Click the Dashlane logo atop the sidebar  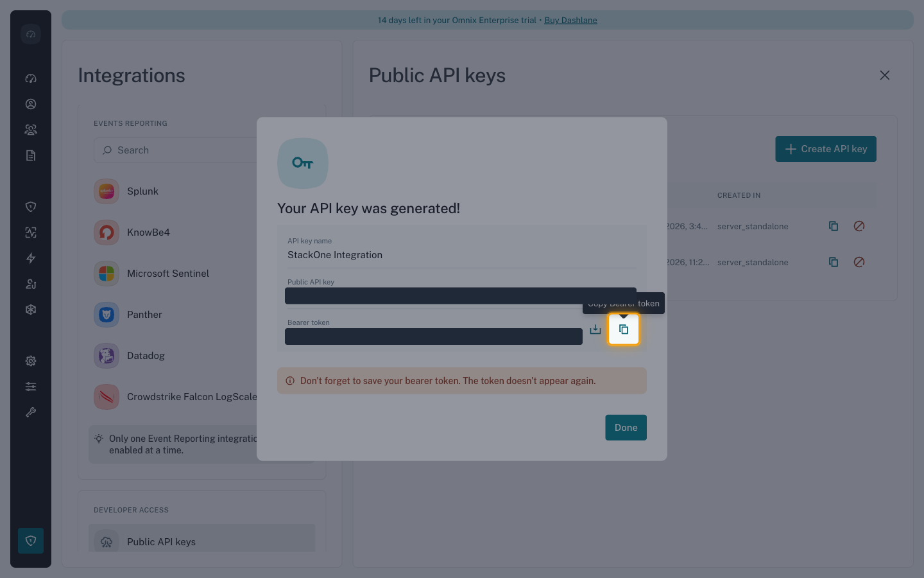31,34
